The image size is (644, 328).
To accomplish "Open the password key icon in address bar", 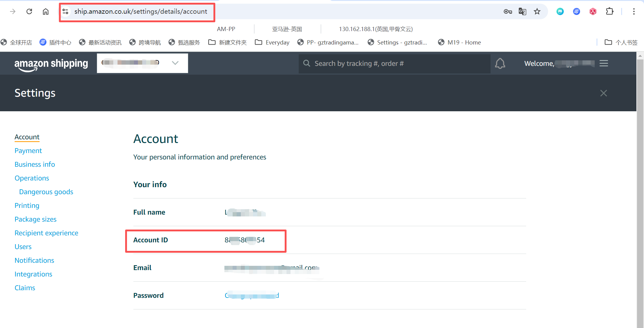I will 508,12.
